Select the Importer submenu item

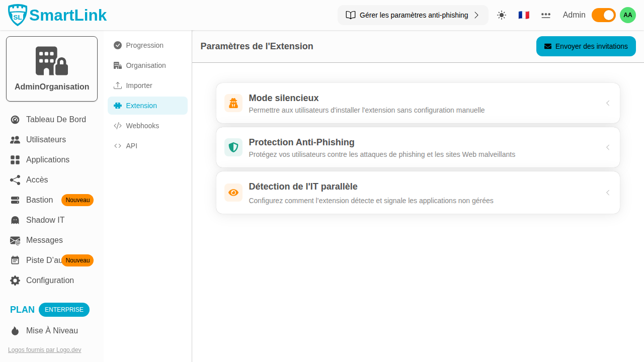(x=138, y=85)
